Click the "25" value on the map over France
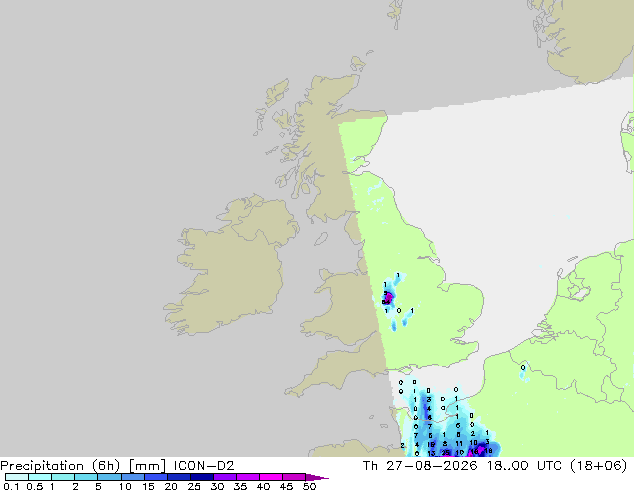Screen dimensions: 634x490 445,453
